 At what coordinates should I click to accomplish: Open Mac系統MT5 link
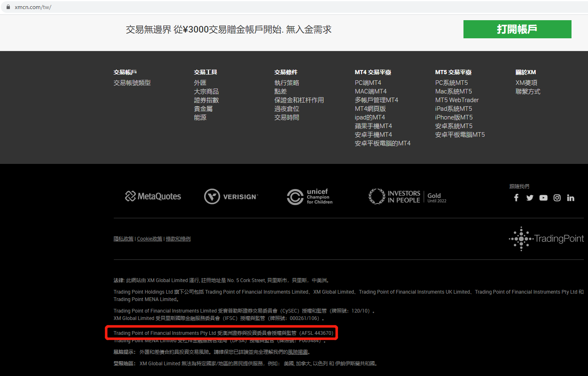pyautogui.click(x=454, y=91)
